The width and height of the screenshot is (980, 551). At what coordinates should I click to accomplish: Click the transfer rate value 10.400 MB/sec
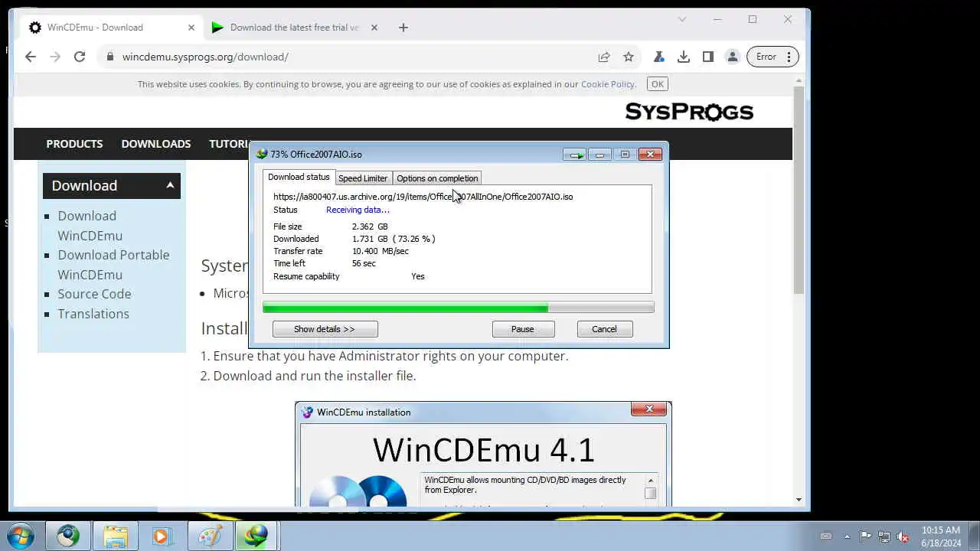381,251
